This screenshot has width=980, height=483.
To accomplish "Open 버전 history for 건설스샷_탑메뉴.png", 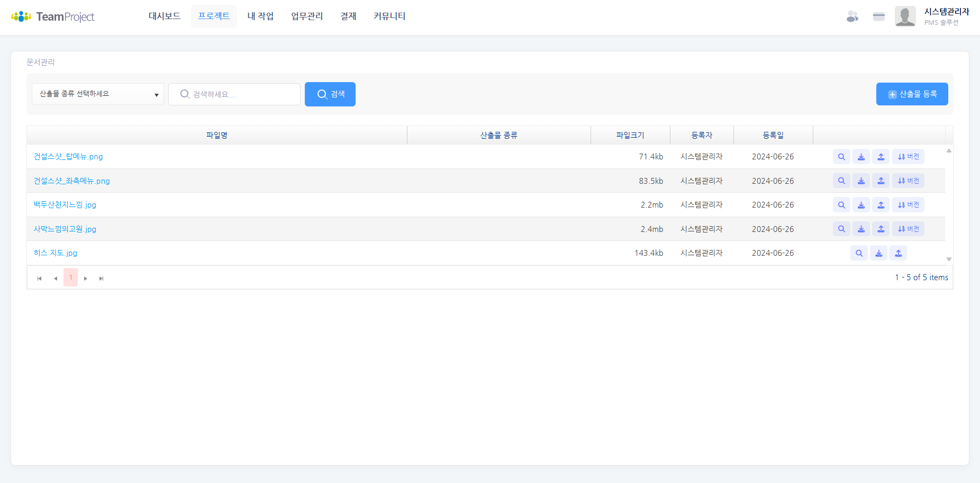I will coord(908,157).
